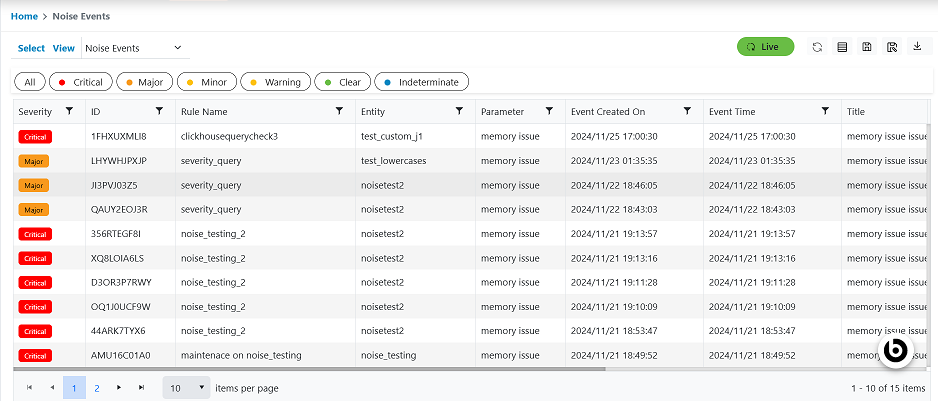The height and width of the screenshot is (401, 938).
Task: Open the Entity column filter dropdown
Action: [459, 111]
